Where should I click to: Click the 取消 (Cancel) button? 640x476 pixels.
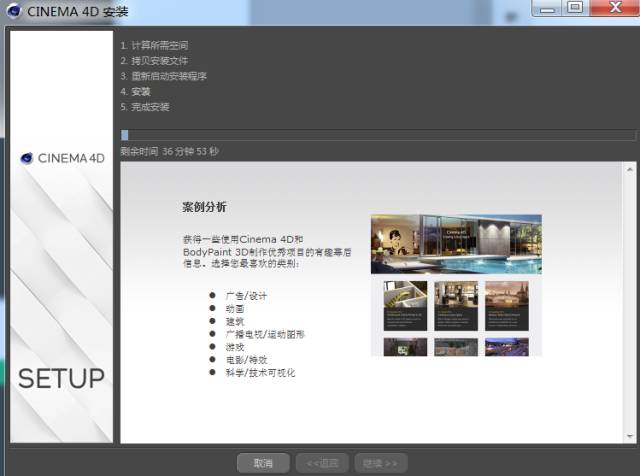point(263,463)
